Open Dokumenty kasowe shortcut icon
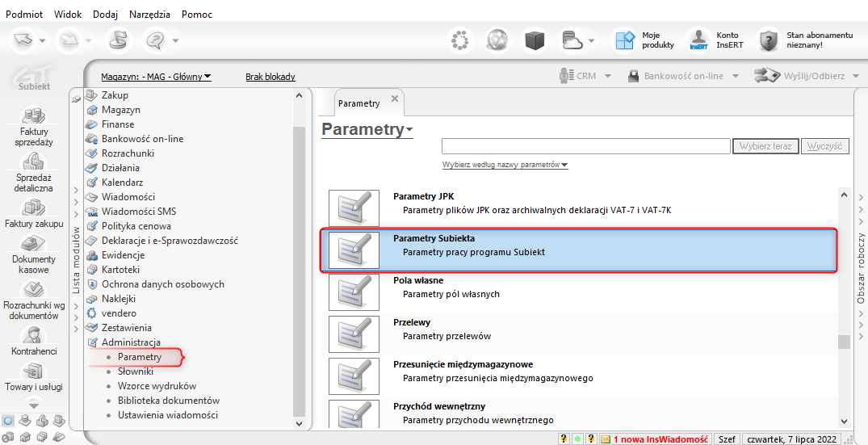The height and width of the screenshot is (445, 868). pyautogui.click(x=34, y=243)
